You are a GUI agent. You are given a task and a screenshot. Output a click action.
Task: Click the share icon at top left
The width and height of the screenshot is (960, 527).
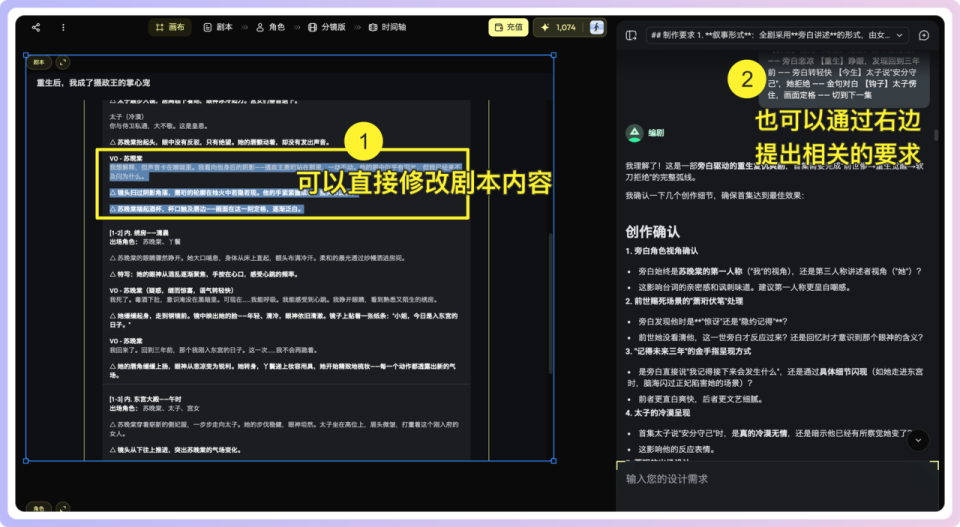pos(36,28)
